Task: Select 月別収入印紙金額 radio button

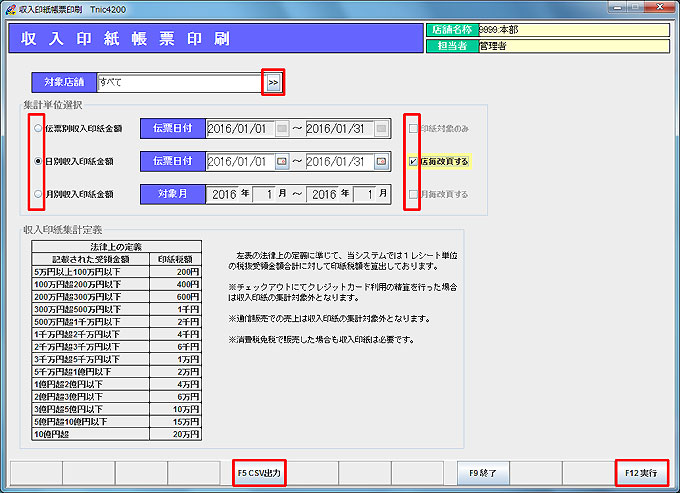Action: point(38,194)
